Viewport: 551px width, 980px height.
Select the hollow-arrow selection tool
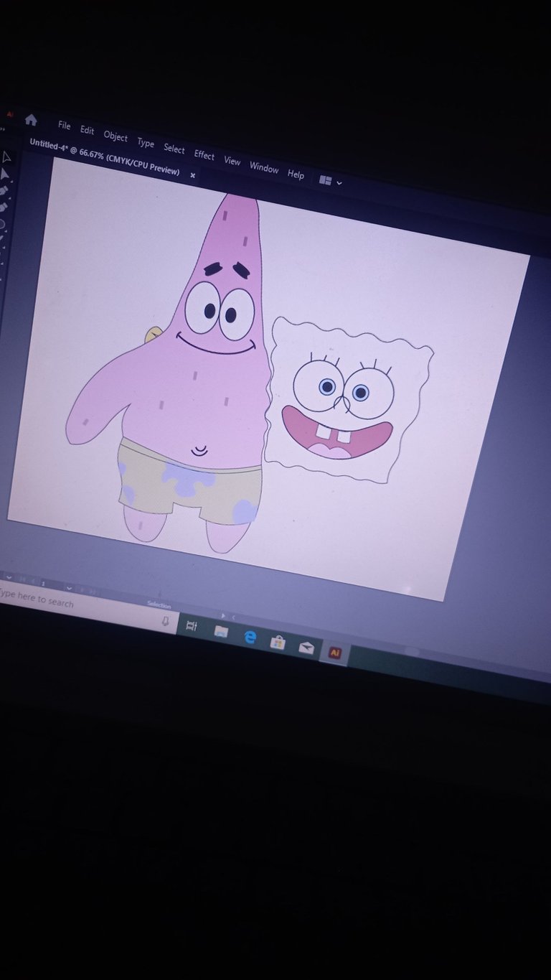[x=6, y=157]
